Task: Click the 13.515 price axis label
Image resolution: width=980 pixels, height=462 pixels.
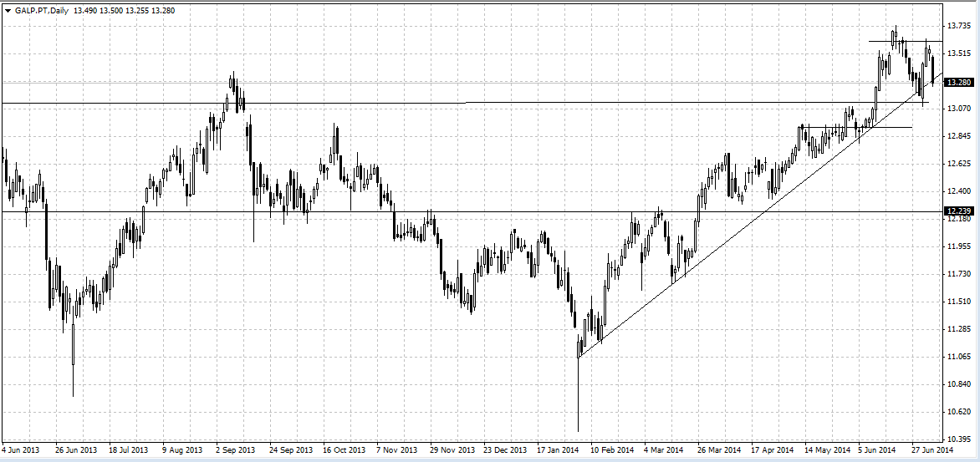Action: pyautogui.click(x=958, y=53)
